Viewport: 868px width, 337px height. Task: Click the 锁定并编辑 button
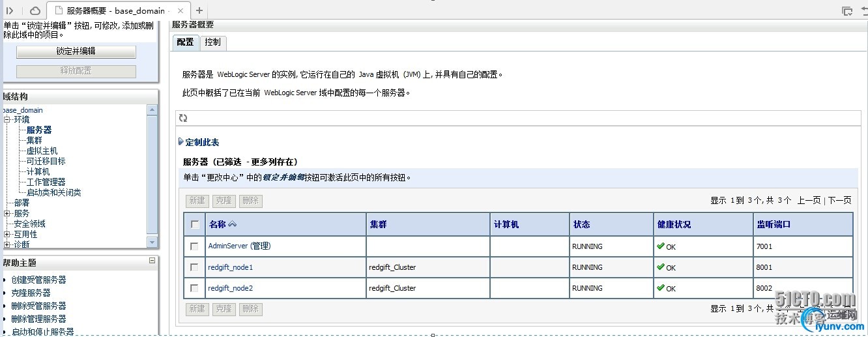76,51
